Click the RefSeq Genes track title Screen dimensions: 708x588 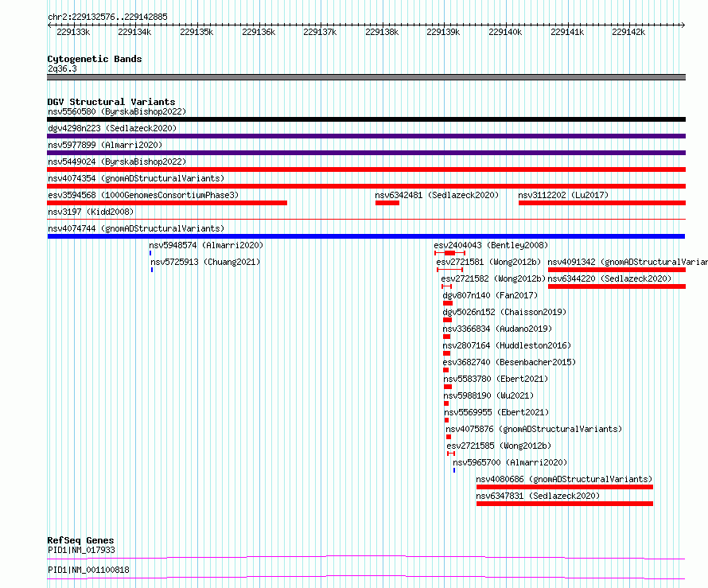point(80,540)
